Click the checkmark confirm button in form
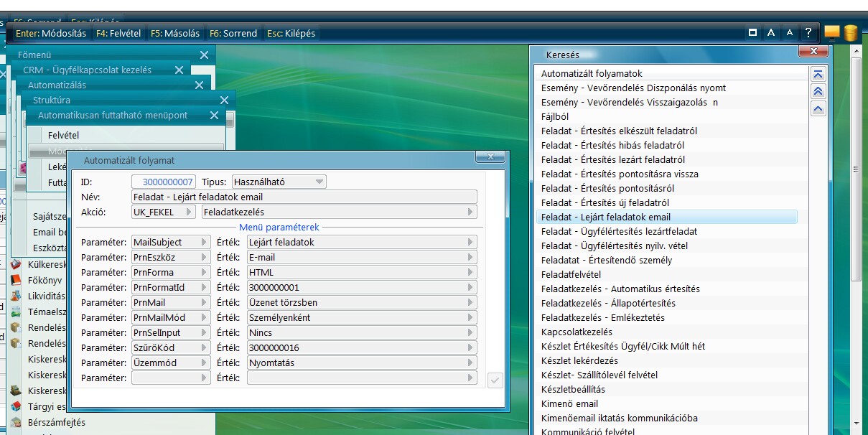Screen dimensions: 868x435 click(x=495, y=380)
